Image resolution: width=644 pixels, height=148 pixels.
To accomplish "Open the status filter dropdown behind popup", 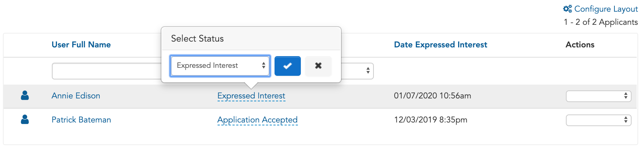I will pyautogui.click(x=357, y=71).
